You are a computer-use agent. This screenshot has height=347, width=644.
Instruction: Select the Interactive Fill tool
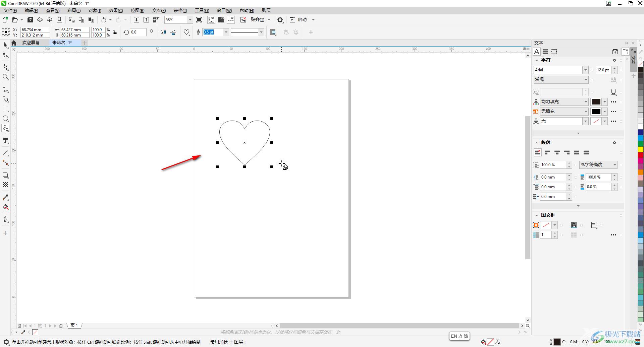(x=5, y=207)
